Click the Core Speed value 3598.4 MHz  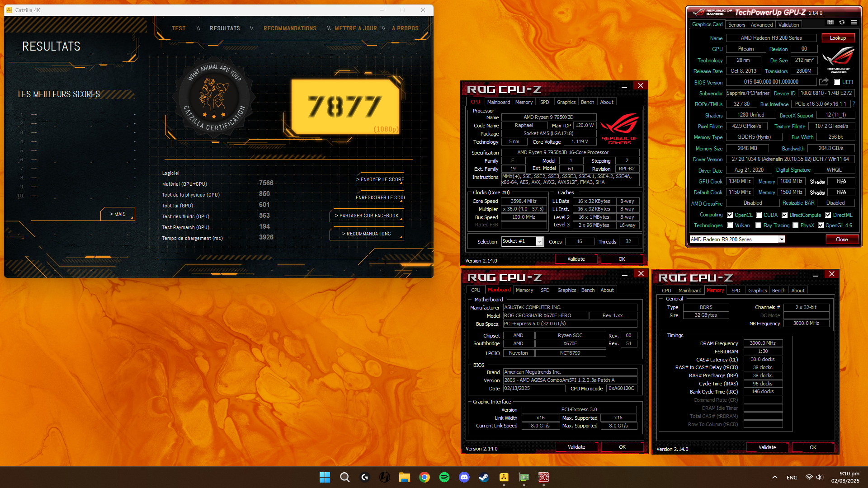(x=524, y=201)
